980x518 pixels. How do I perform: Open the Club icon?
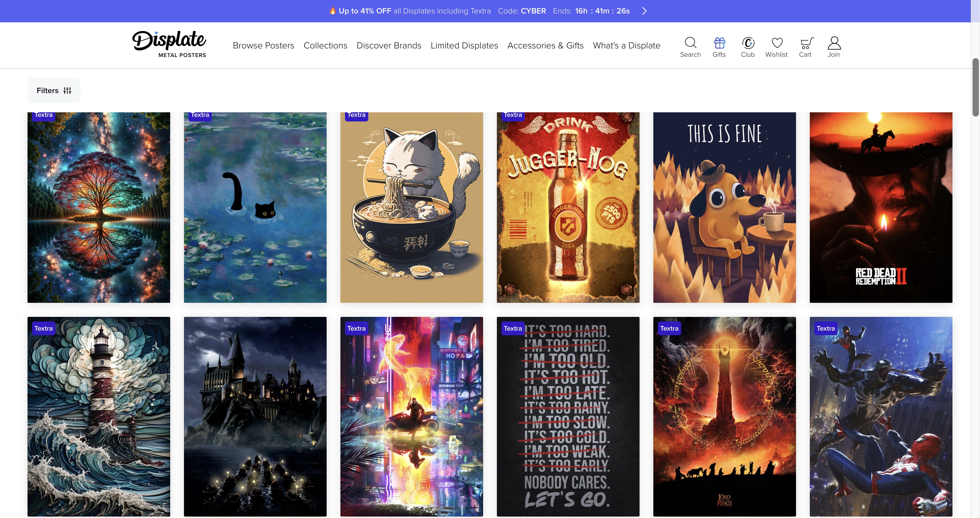pos(748,47)
